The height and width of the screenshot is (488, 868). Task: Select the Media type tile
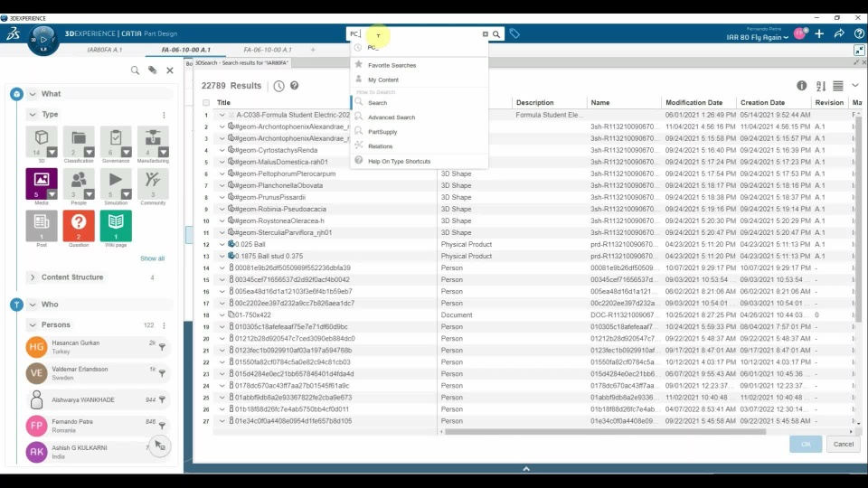tap(42, 183)
